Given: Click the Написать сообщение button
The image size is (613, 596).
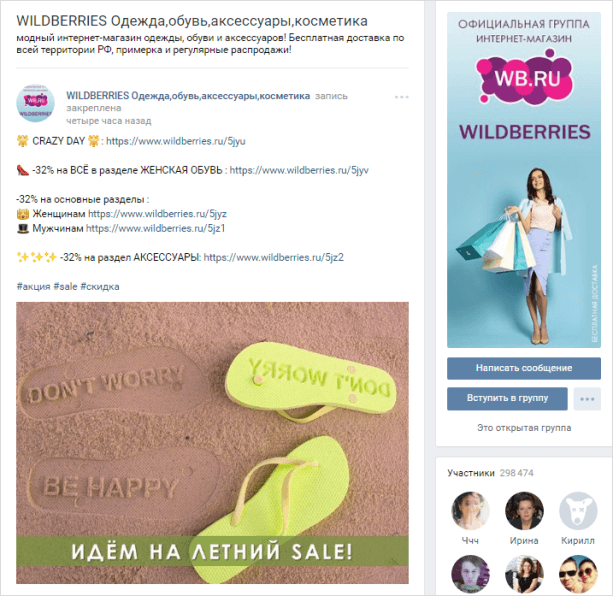Looking at the screenshot, I should click(x=524, y=368).
